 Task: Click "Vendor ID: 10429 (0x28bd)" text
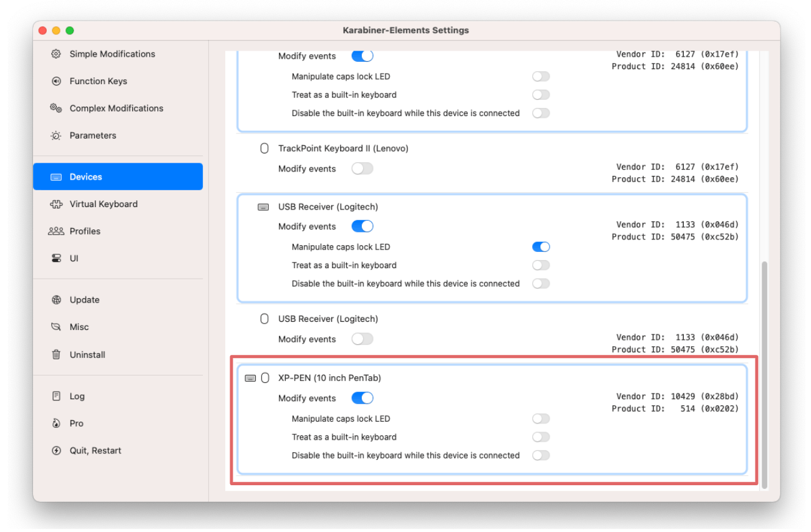(x=677, y=396)
